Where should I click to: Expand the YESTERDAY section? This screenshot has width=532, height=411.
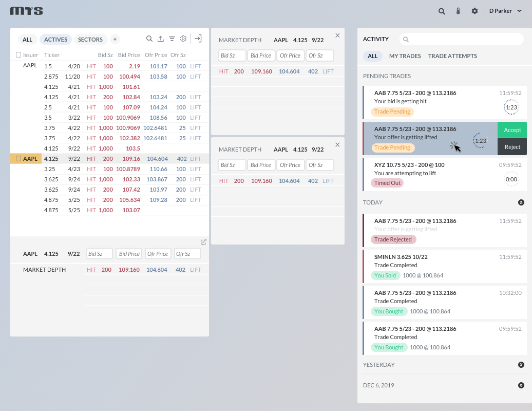point(521,364)
